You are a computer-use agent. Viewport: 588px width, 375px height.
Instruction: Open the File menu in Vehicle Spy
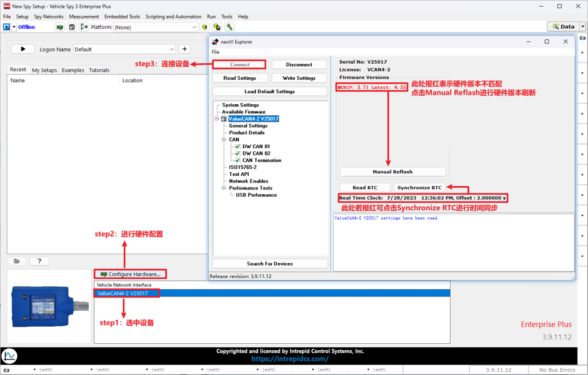tap(7, 17)
